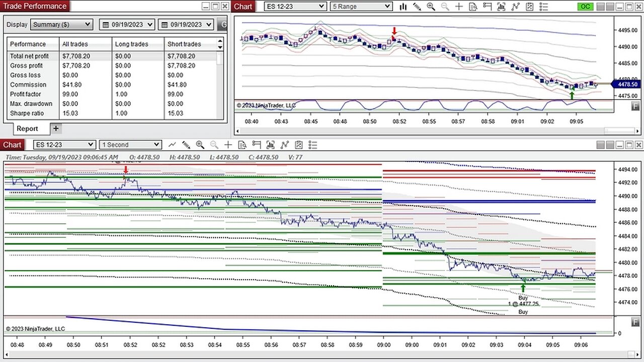This screenshot has width=644, height=362.
Task: Click scroll up arrow in performance table header
Action: tap(220, 41)
